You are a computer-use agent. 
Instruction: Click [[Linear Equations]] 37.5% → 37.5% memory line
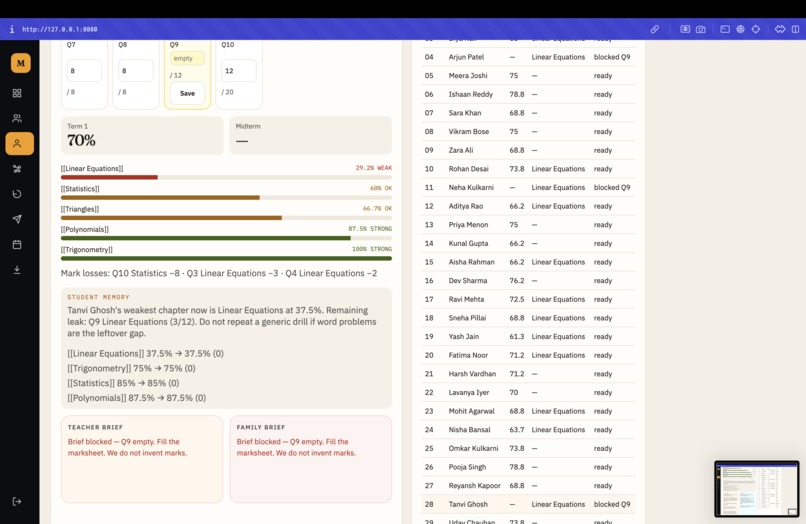click(145, 353)
